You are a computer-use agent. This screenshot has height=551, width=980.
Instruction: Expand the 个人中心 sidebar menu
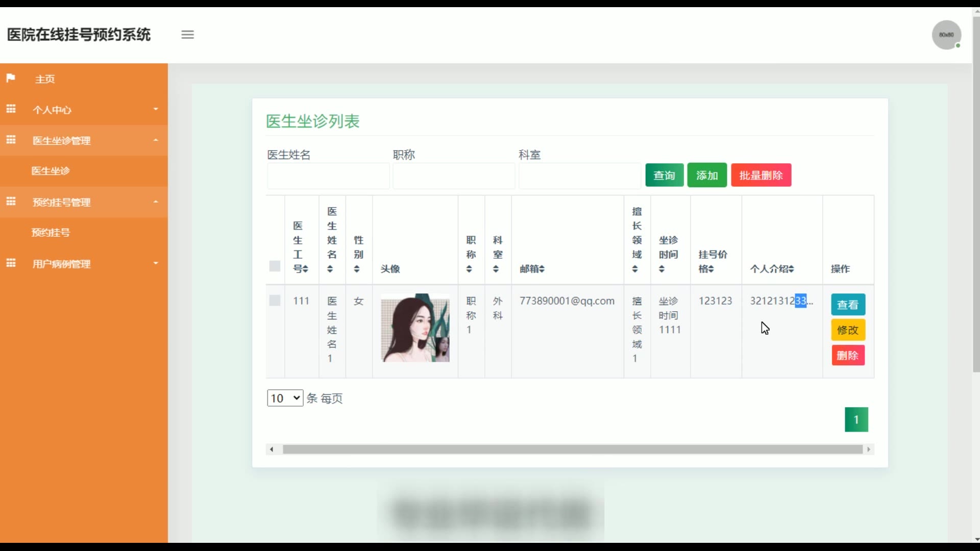(84, 110)
